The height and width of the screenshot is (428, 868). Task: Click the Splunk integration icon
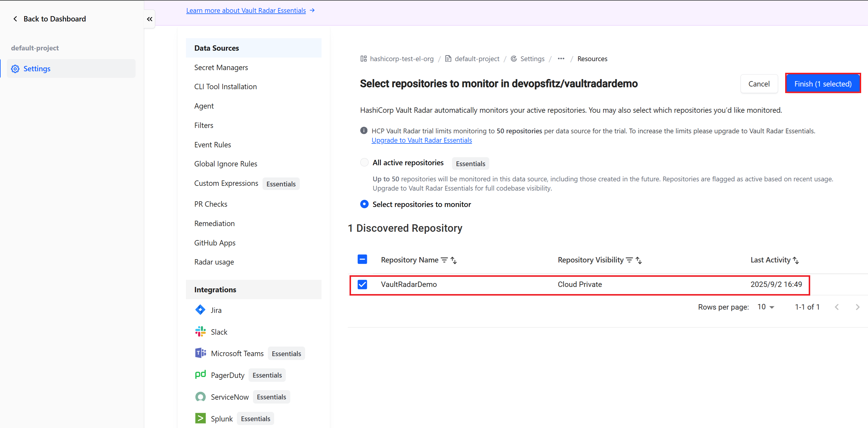[x=200, y=418]
